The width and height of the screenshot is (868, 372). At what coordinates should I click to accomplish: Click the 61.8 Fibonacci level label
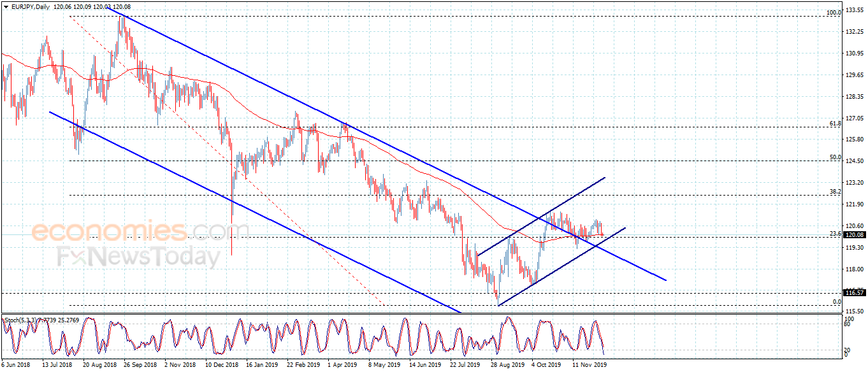(835, 124)
